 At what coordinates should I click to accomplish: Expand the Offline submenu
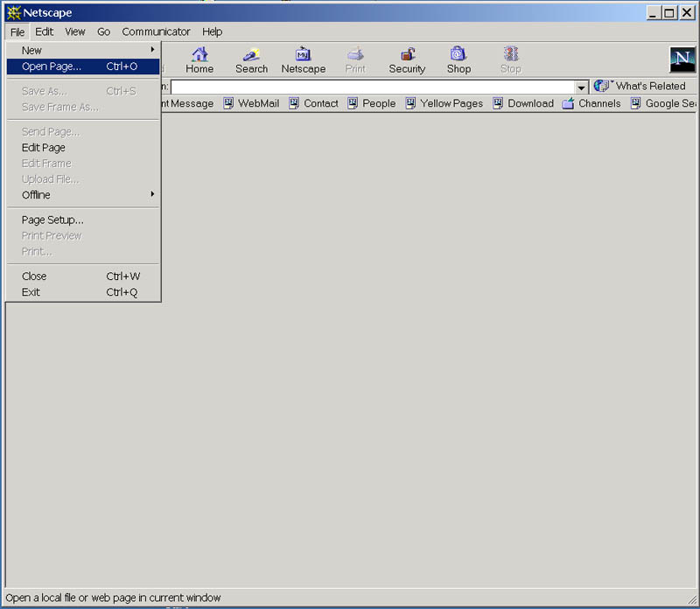coord(83,195)
